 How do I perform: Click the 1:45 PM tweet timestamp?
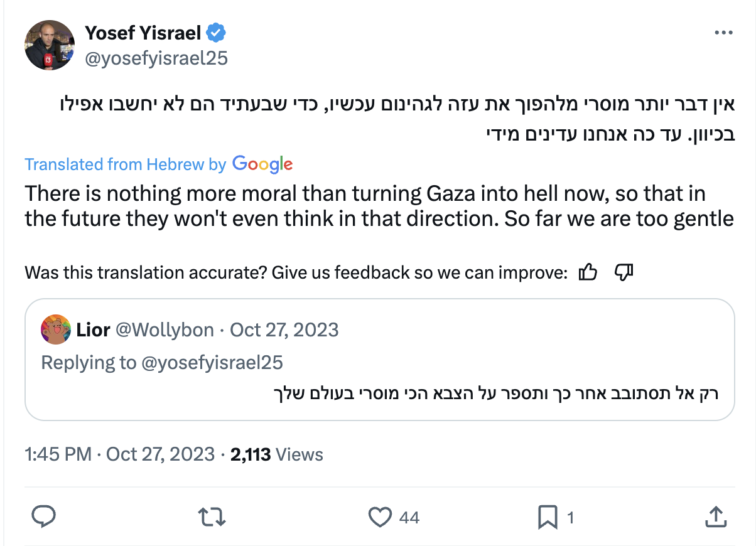coord(58,454)
